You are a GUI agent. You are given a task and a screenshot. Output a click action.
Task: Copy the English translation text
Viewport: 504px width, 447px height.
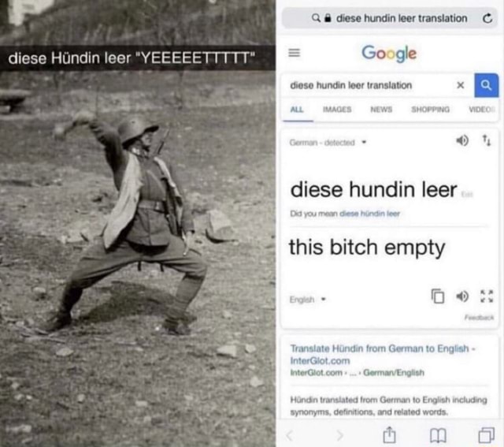pyautogui.click(x=438, y=296)
